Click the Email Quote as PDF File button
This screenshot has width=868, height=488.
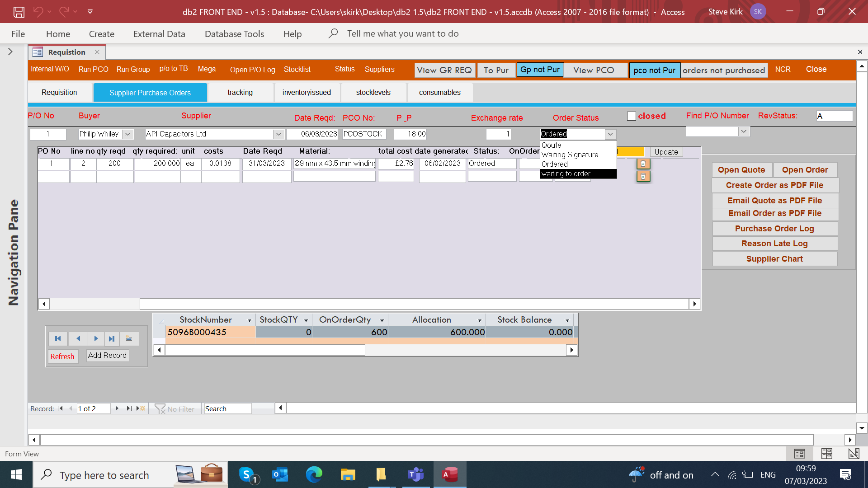tap(774, 200)
